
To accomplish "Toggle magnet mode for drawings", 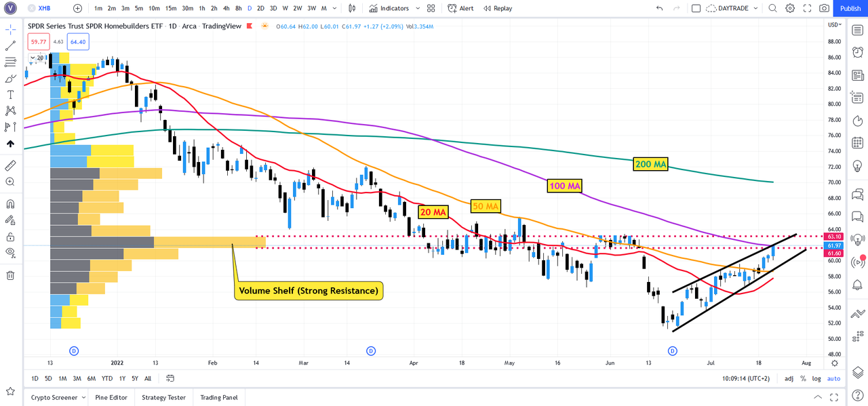I will 10,203.
